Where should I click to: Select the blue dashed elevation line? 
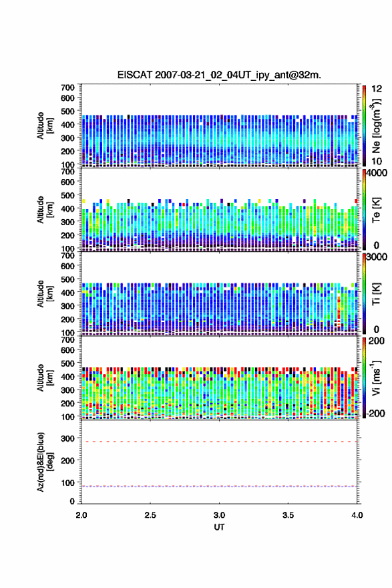[x=219, y=486]
